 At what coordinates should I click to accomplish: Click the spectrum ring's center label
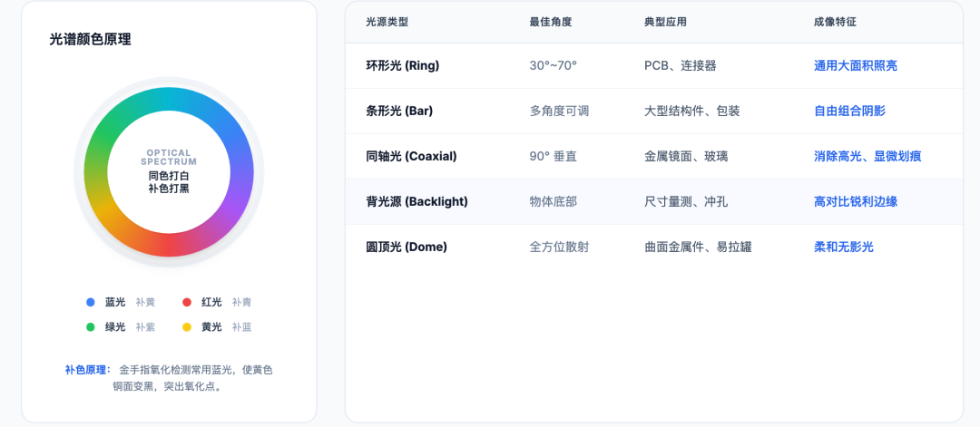click(x=169, y=171)
